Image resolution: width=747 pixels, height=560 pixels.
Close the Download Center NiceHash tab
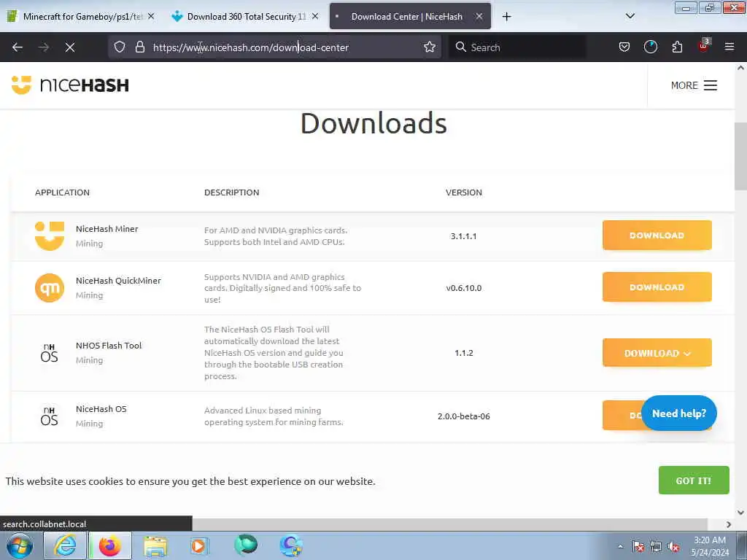[x=479, y=16]
